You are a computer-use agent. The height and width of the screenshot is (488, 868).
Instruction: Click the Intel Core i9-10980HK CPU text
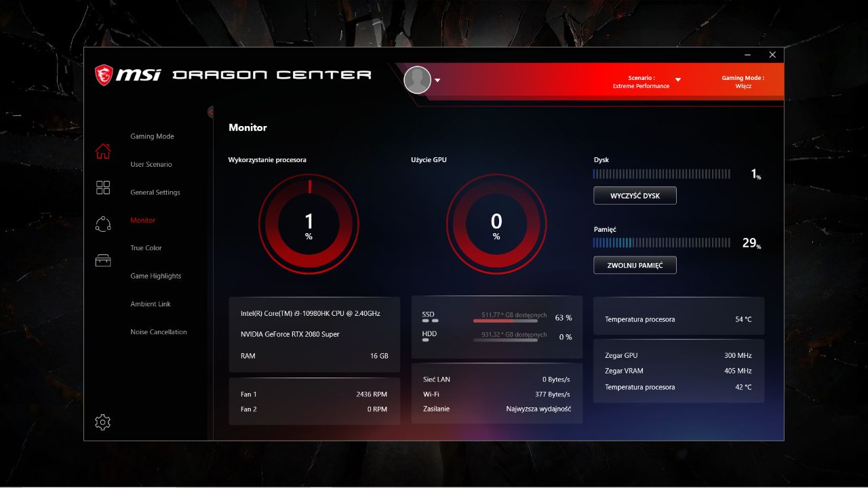(311, 314)
